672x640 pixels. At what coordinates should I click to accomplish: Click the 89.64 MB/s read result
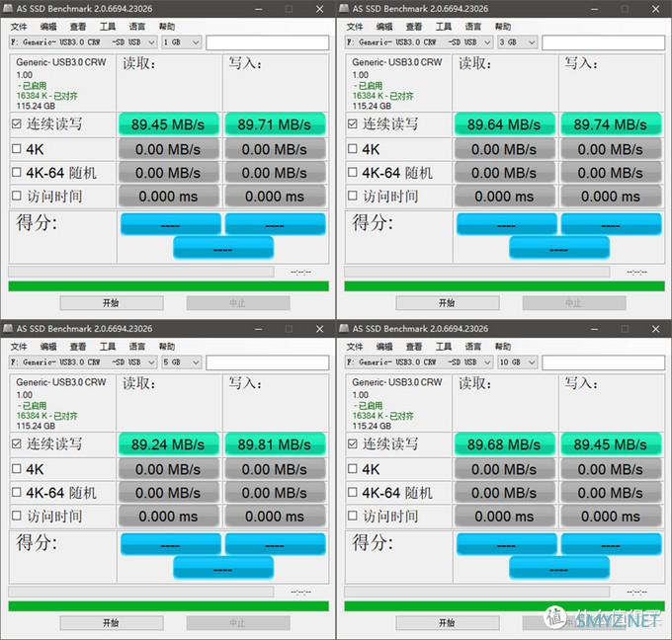tap(504, 124)
